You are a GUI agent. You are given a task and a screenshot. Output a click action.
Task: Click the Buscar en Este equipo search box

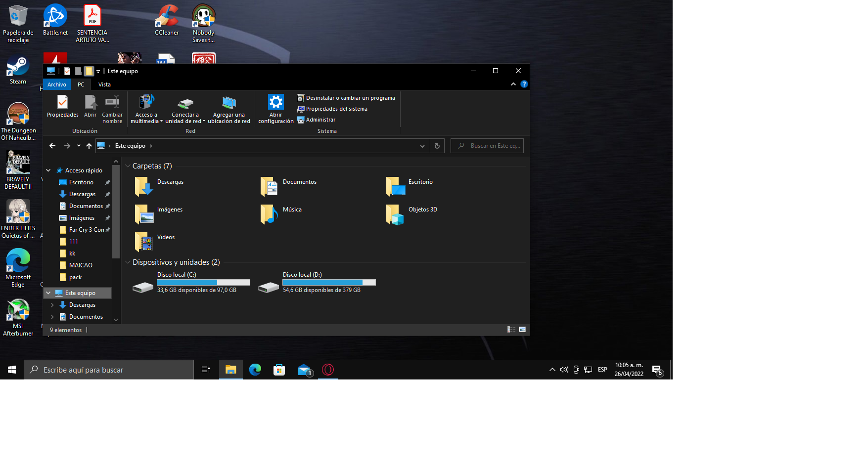point(487,146)
